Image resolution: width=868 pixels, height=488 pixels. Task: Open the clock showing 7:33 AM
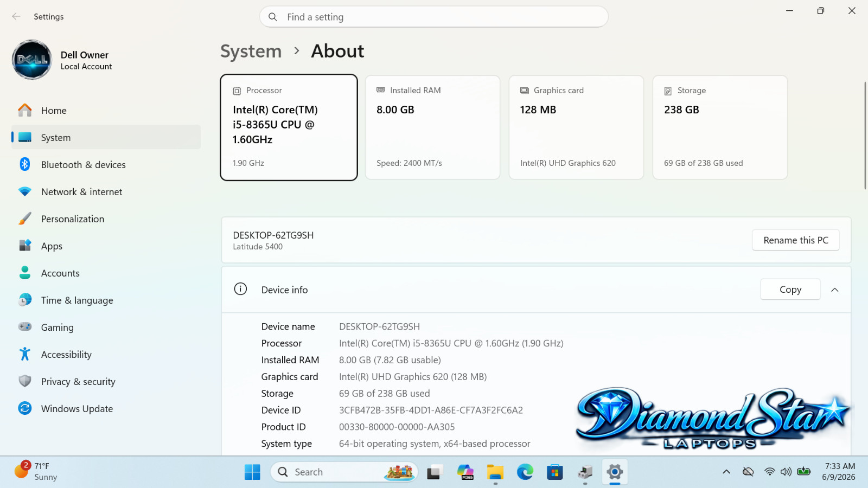point(839,472)
